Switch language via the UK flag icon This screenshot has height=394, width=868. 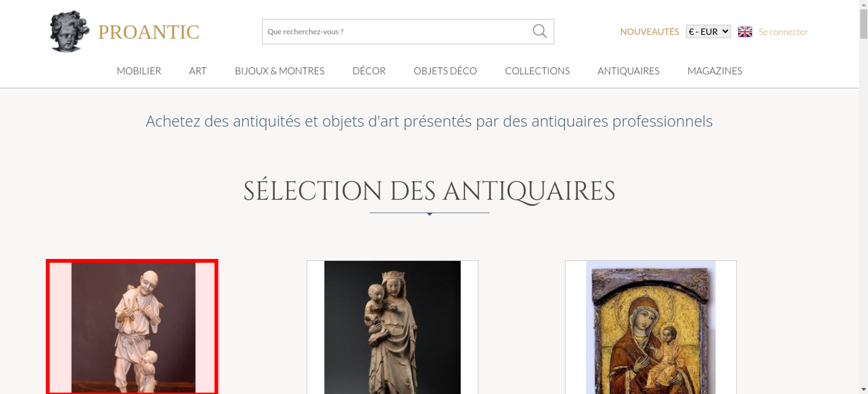click(x=745, y=32)
